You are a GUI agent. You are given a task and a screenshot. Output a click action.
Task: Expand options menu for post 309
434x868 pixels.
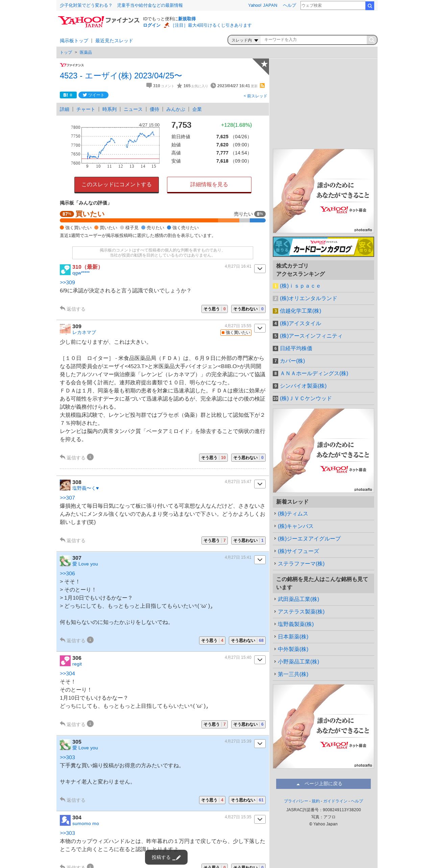(260, 328)
